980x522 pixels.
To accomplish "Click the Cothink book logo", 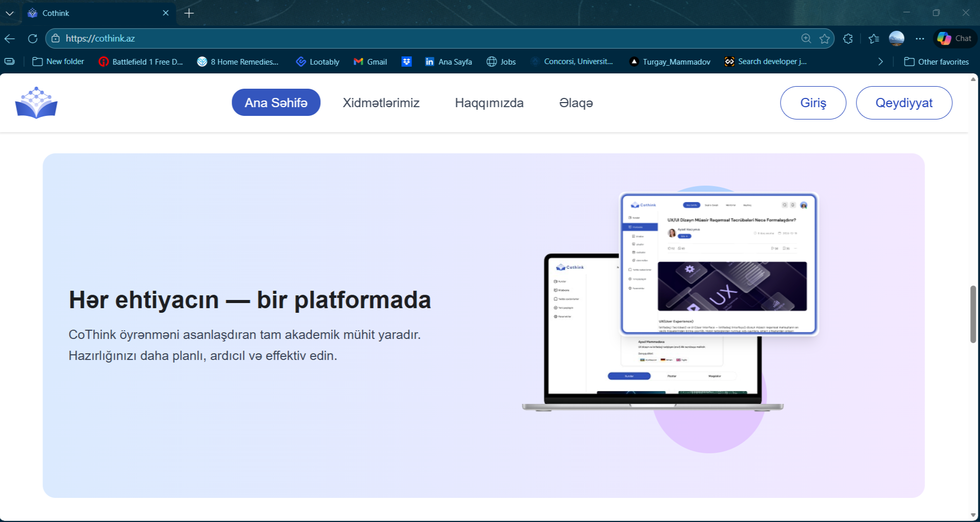I will click(36, 103).
